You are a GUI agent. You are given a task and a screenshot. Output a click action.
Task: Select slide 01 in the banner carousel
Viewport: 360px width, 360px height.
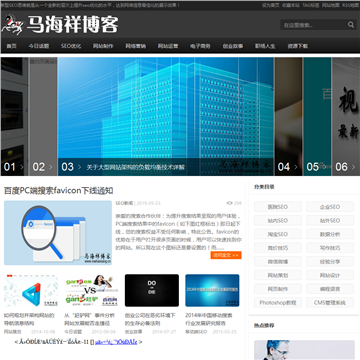click(14, 167)
